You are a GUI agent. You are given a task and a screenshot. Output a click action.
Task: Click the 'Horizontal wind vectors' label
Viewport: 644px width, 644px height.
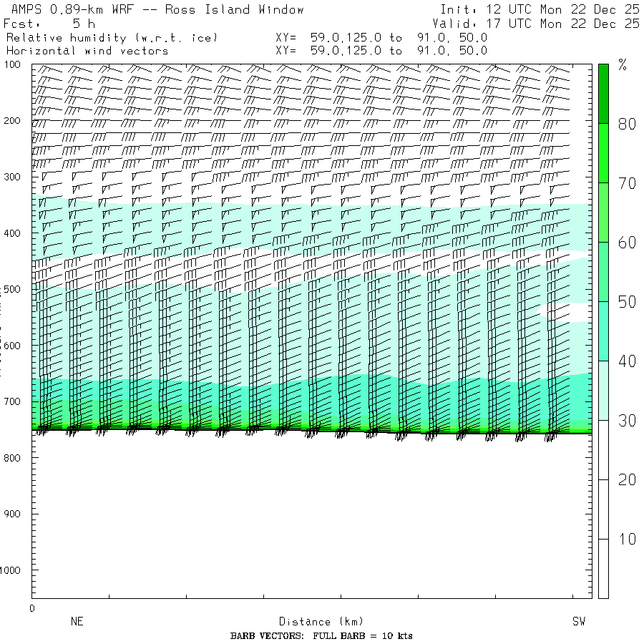pos(87,51)
